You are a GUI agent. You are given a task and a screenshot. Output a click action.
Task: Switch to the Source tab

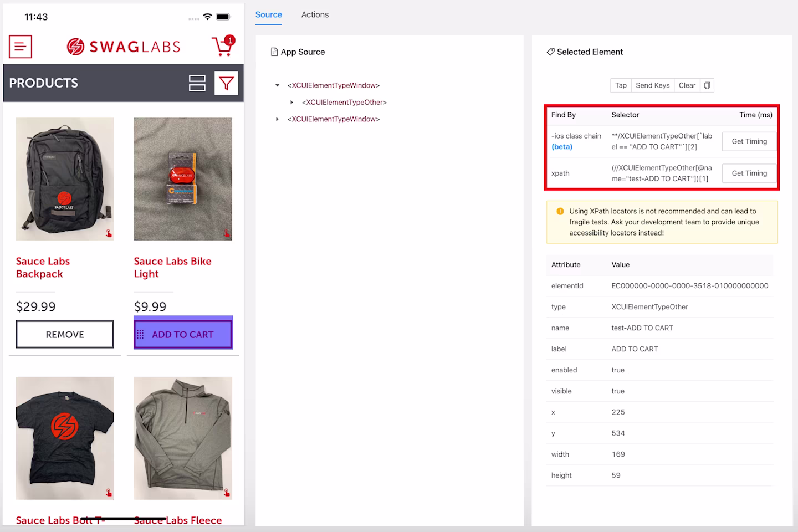269,15
